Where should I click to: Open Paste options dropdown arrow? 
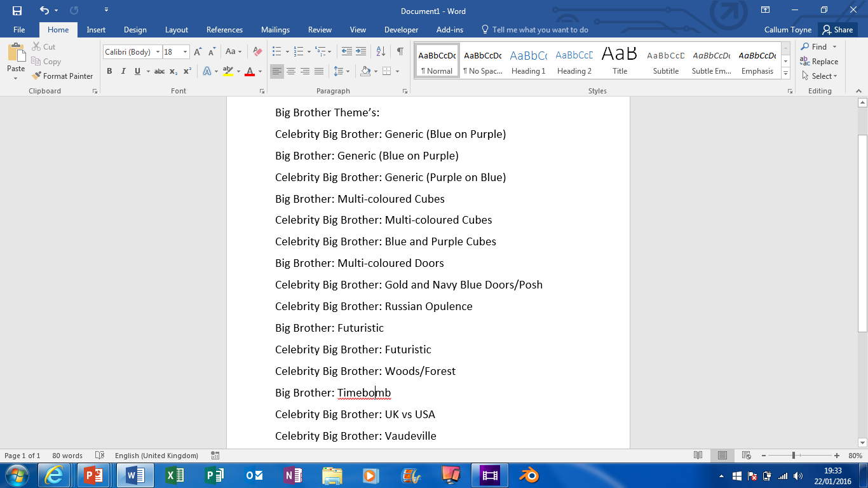pos(16,78)
